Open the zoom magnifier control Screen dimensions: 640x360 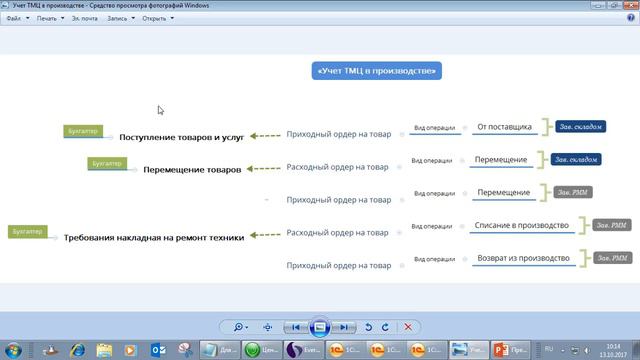click(240, 327)
